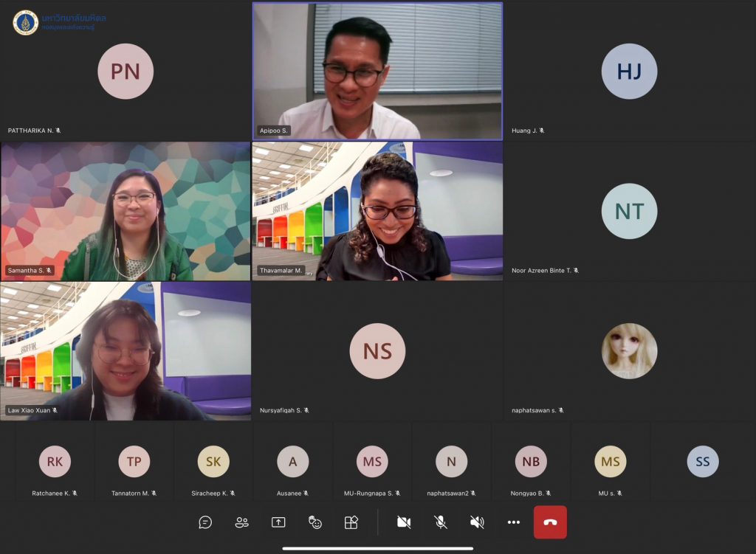The height and width of the screenshot is (554, 756).
Task: Tap Law Xiao Xuan video feed
Action: pos(126,351)
